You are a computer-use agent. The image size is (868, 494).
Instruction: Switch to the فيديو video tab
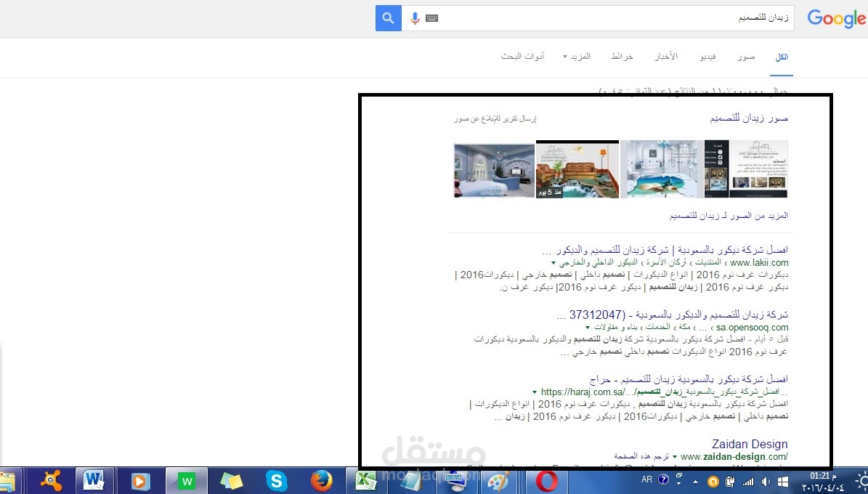click(707, 57)
